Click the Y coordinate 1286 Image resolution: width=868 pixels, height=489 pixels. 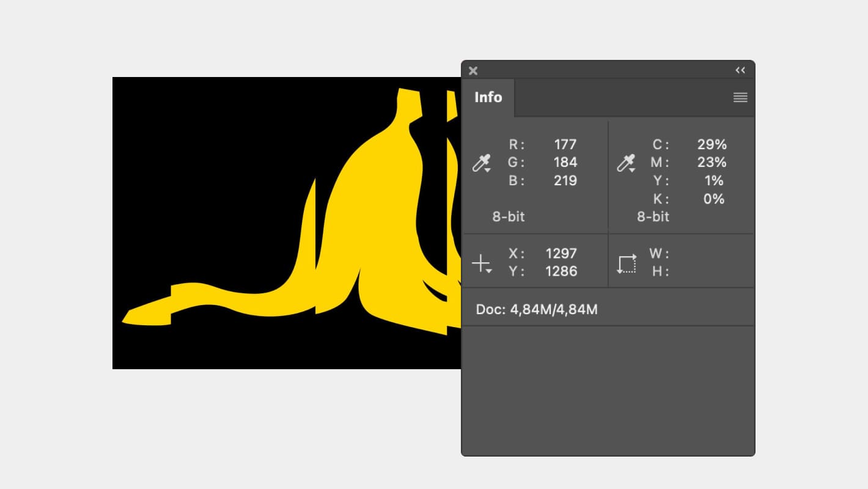pos(561,271)
